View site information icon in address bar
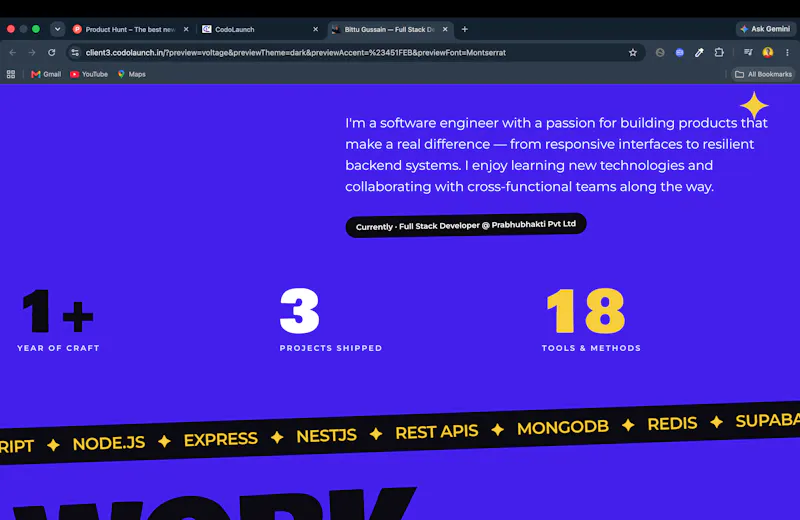This screenshot has width=800, height=520. [75, 53]
